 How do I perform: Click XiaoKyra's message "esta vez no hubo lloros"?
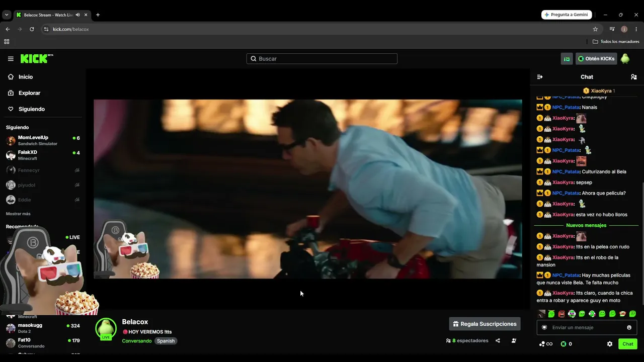[602, 215]
